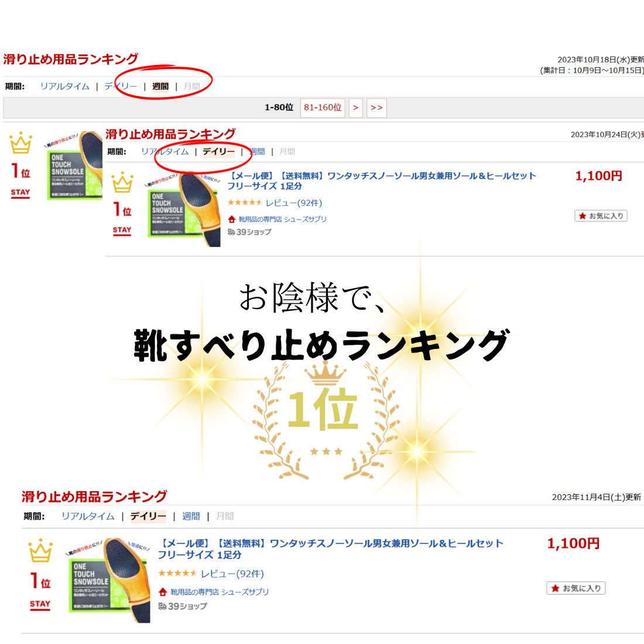
Task: Click the gold crown icon in middle ranking
Action: [122, 182]
